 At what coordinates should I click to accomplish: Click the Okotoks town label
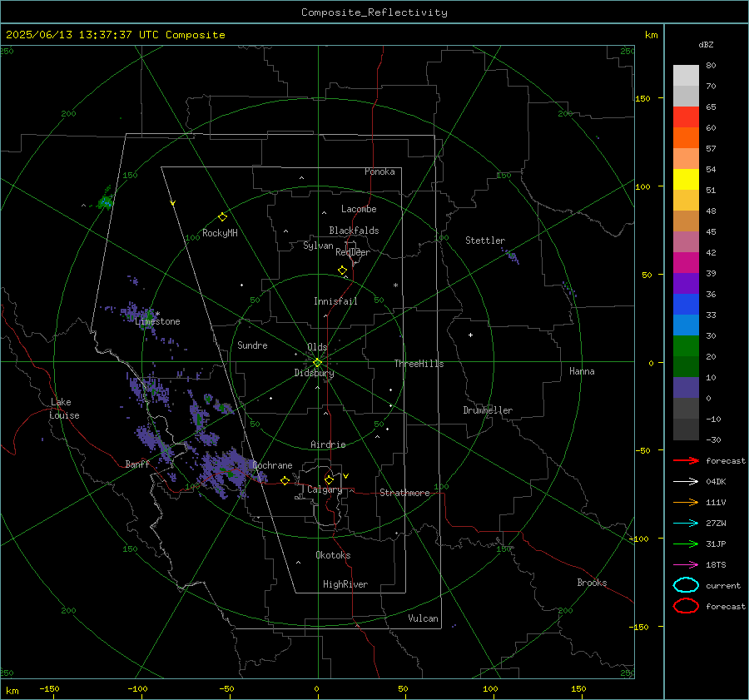pyautogui.click(x=333, y=555)
